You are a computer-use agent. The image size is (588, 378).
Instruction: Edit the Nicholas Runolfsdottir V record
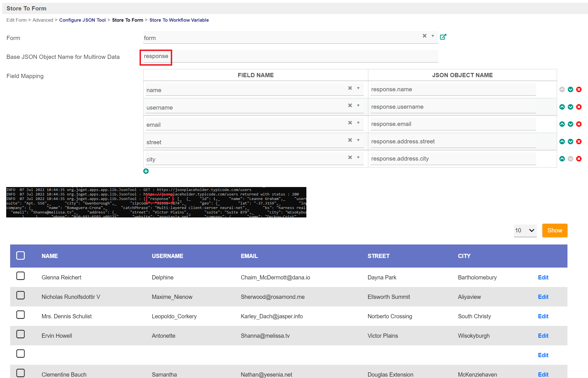pyautogui.click(x=543, y=297)
